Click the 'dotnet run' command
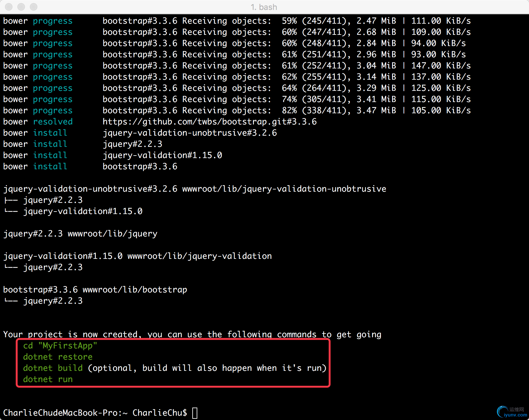This screenshot has height=420, width=529. pyautogui.click(x=48, y=379)
